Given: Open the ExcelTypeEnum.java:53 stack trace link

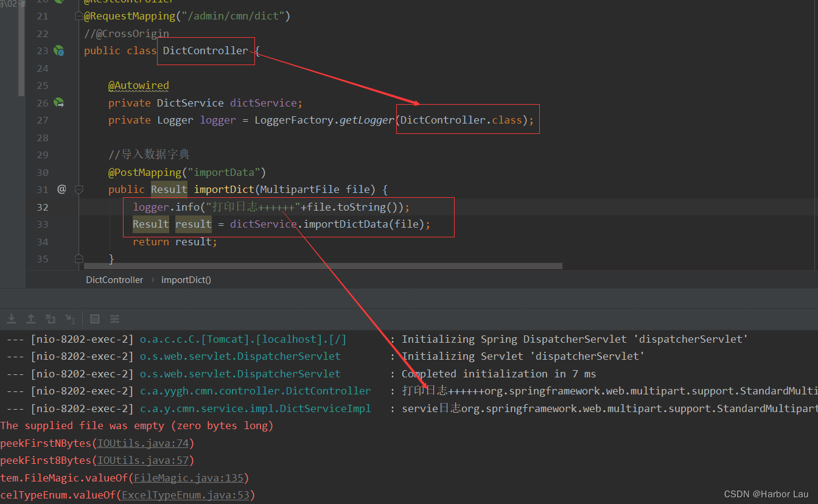Looking at the screenshot, I should (x=186, y=494).
